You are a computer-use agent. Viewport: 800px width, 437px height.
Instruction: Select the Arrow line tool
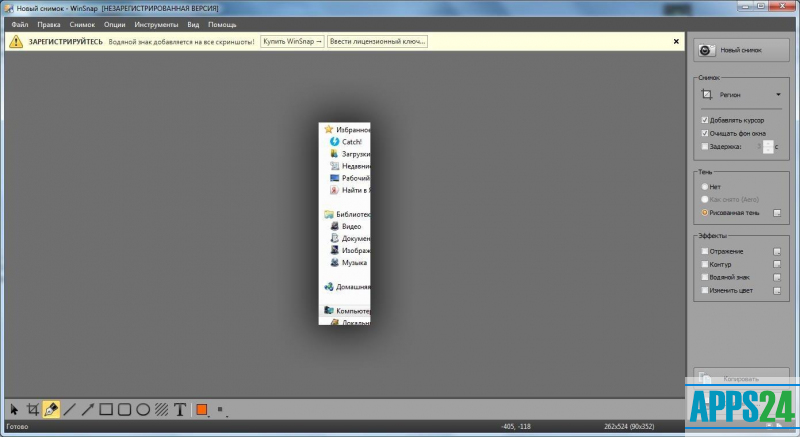pyautogui.click(x=88, y=409)
